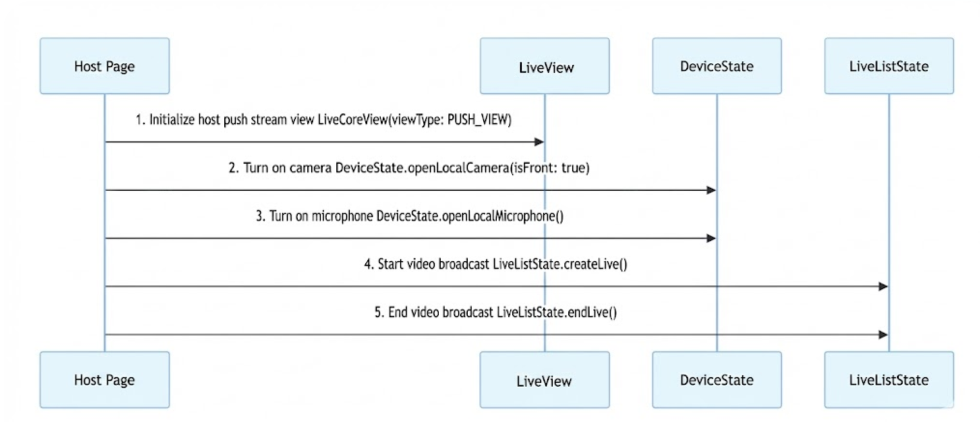Click the bottom LiveView participant box
The width and height of the screenshot is (980, 422).
tap(545, 380)
